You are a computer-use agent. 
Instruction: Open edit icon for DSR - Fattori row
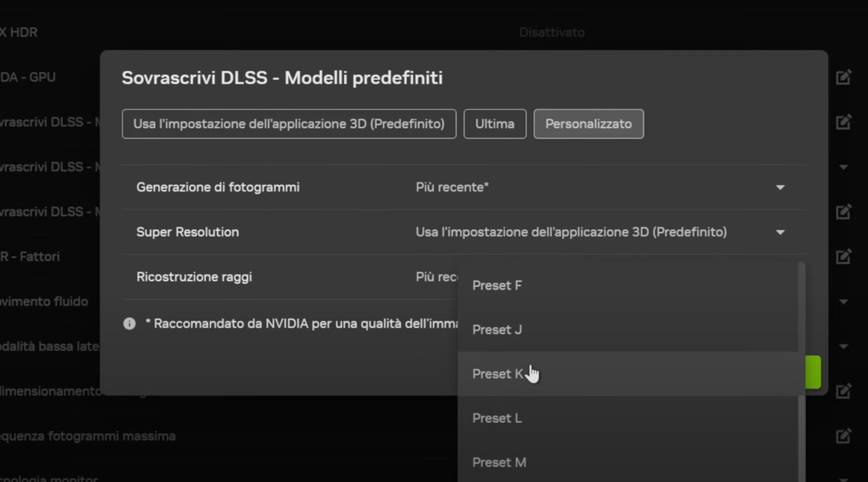pyautogui.click(x=844, y=256)
